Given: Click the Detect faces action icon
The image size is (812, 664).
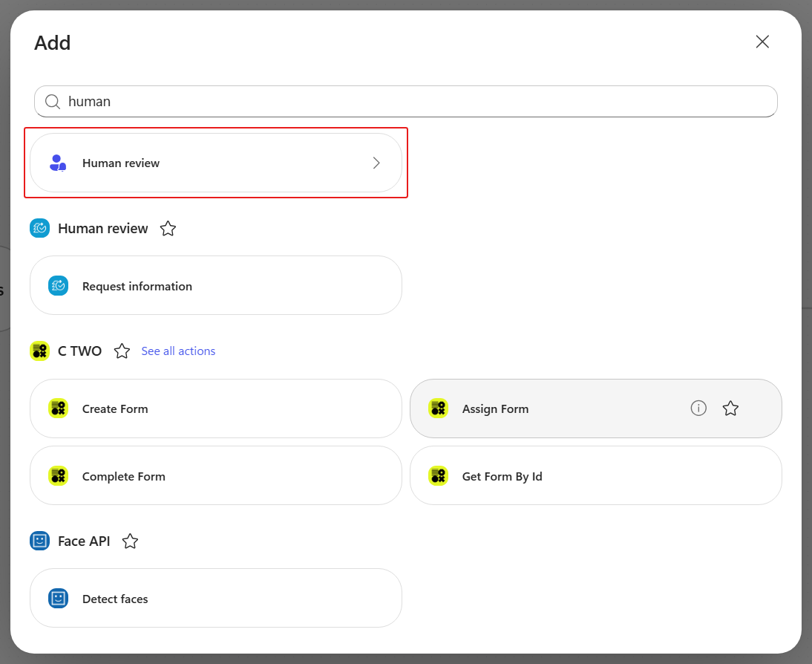Looking at the screenshot, I should point(58,598).
